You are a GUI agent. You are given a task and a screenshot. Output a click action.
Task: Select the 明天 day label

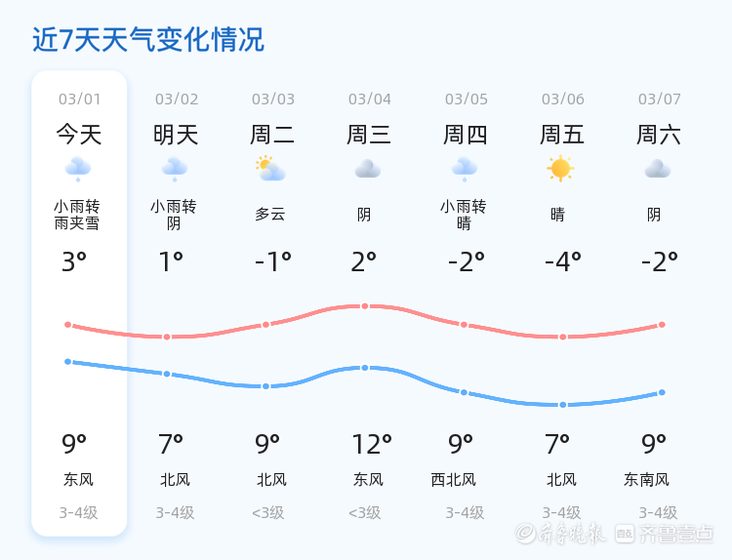(x=176, y=135)
